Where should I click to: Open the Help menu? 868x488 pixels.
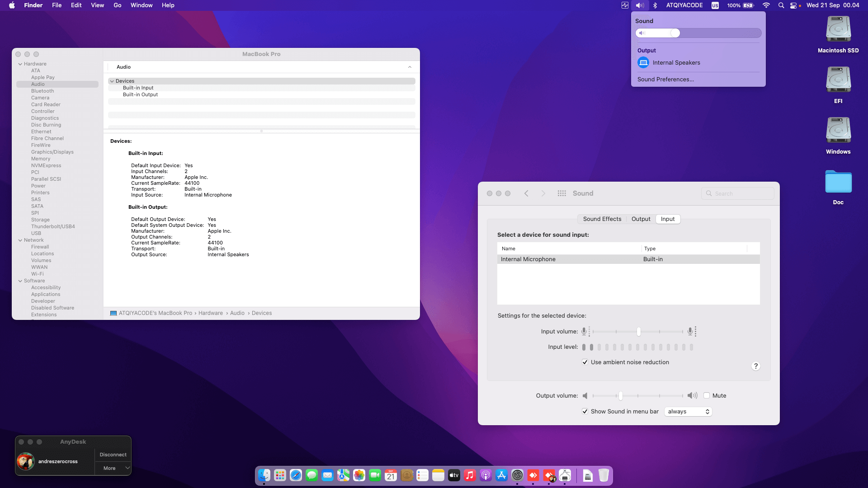pos(168,5)
